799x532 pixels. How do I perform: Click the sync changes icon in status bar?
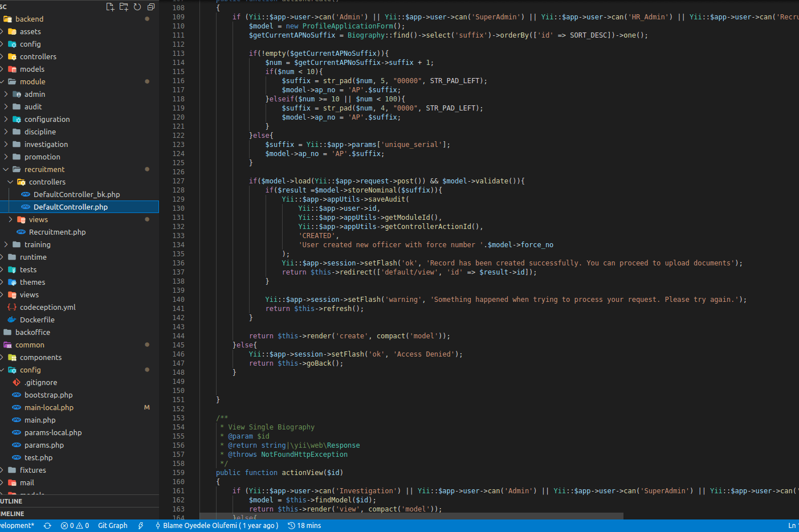pos(47,526)
